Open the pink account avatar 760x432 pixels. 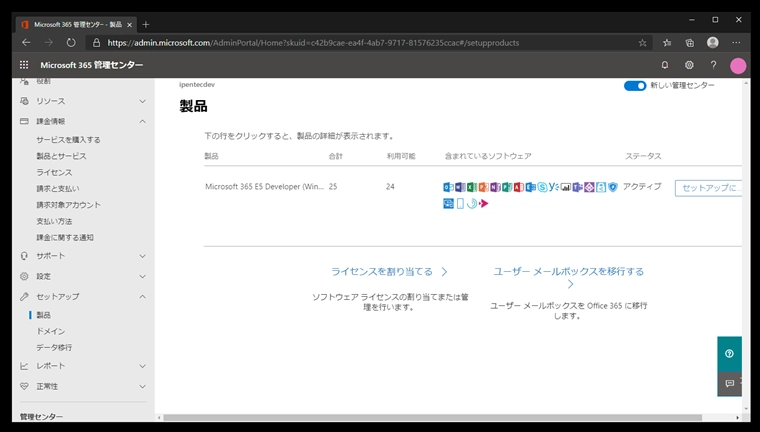coord(738,66)
